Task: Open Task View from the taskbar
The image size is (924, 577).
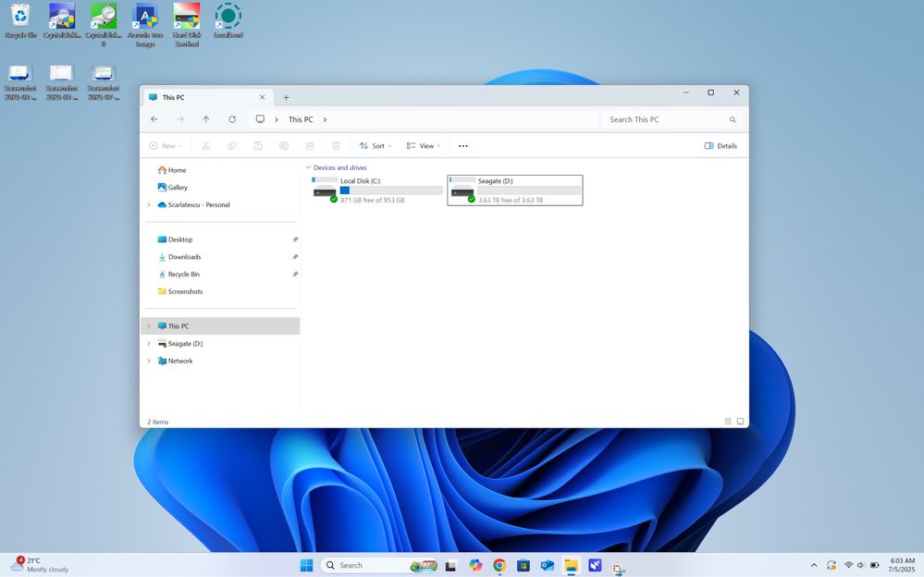Action: pyautogui.click(x=450, y=565)
